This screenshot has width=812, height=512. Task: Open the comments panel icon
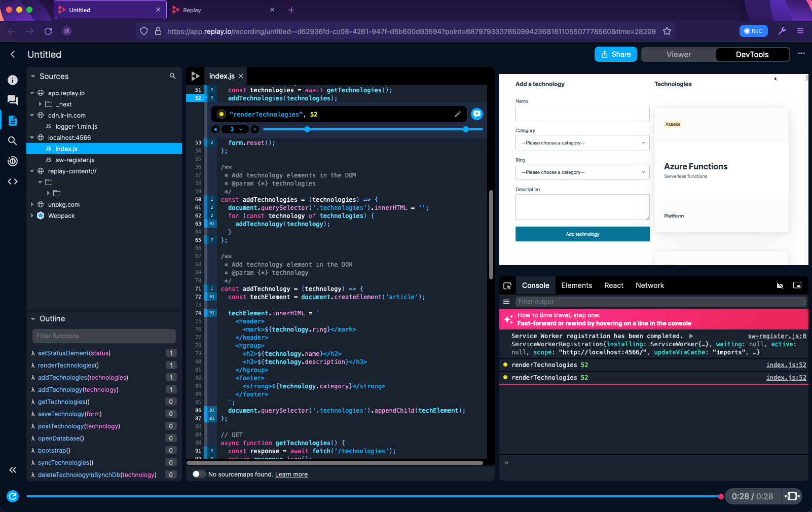click(x=13, y=100)
